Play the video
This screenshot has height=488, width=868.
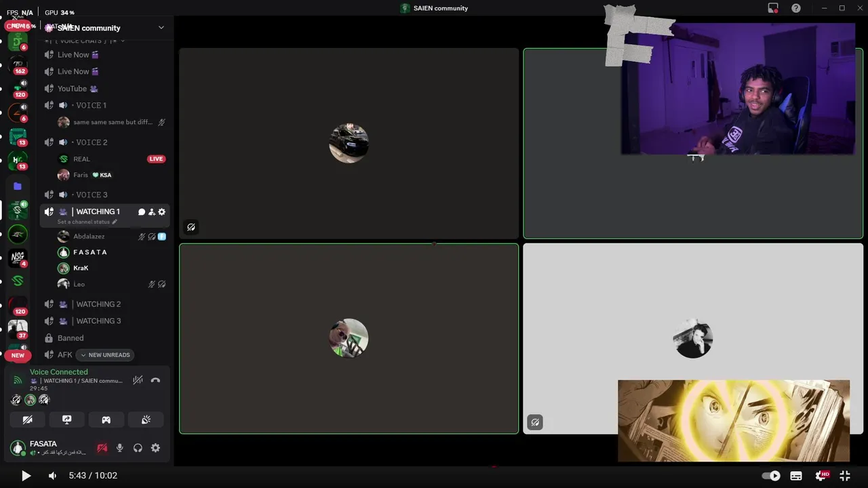point(26,476)
